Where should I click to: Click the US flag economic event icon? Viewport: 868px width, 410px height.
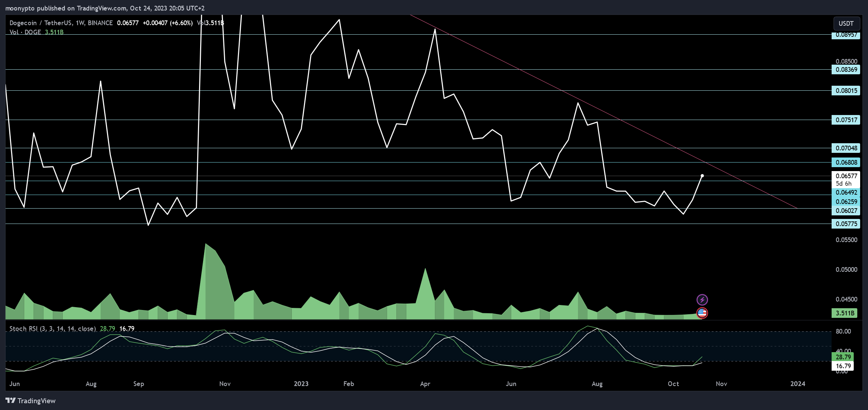pos(702,313)
